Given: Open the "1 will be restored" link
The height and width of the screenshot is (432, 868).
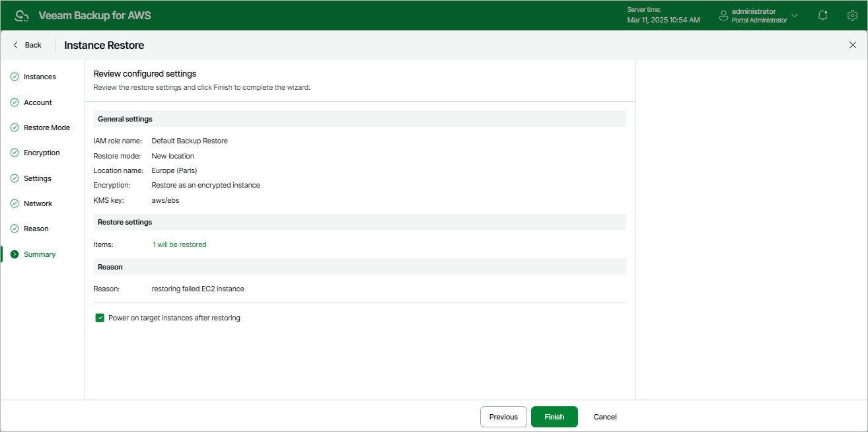Looking at the screenshot, I should coord(179,244).
